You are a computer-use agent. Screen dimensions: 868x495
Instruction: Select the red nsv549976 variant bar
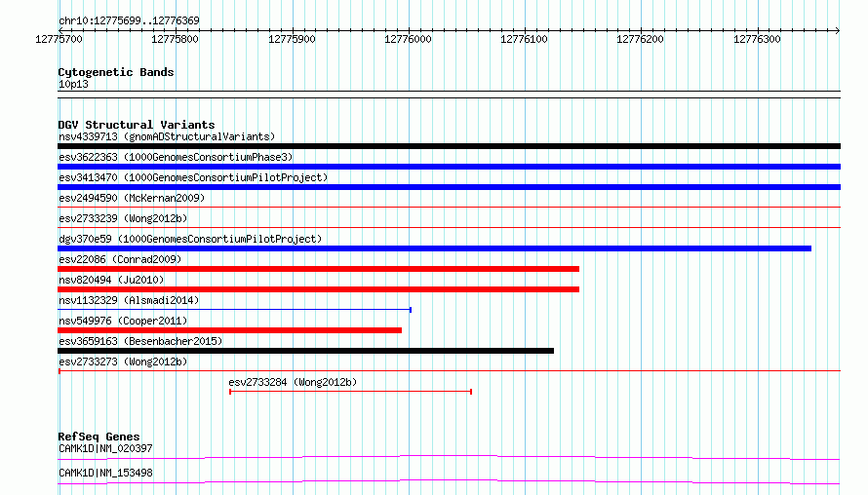click(230, 330)
